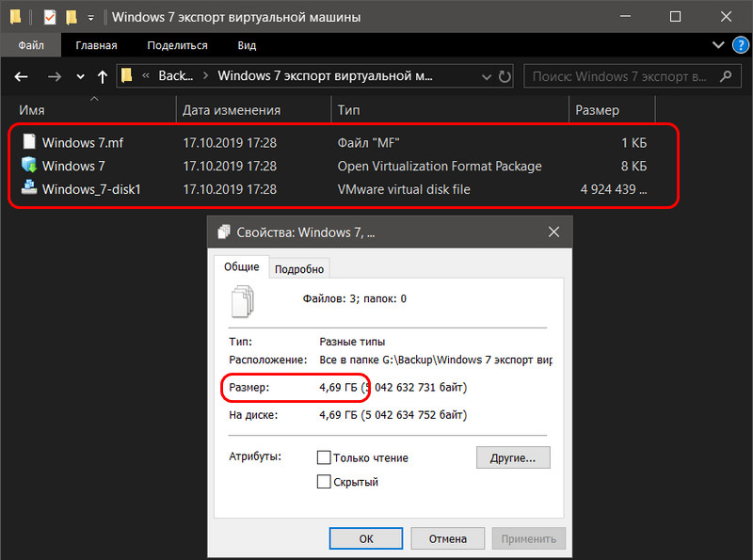Maximize the Explorer window
This screenshot has height=560, width=753.
click(x=675, y=17)
